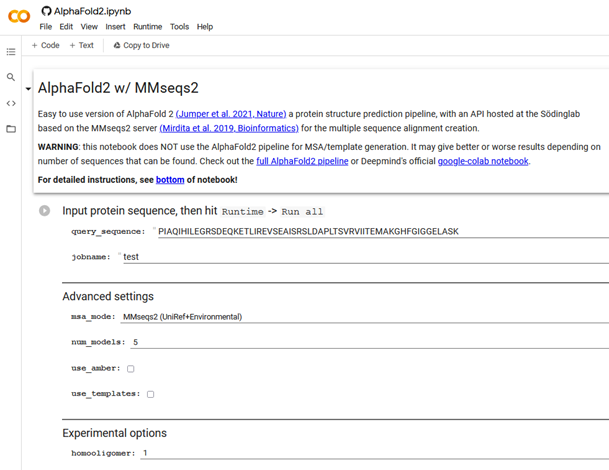Screen dimensions: 609x470
Task: Toggle the use_templates checkbox
Action: 150,394
